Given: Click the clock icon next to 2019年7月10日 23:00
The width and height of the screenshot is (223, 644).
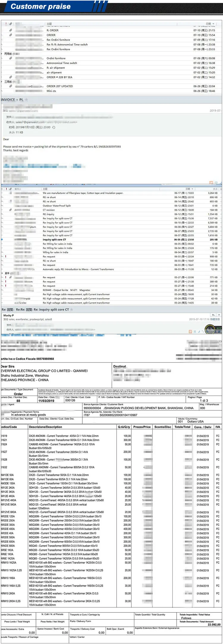Looking at the screenshot, I should click(x=54, y=127).
